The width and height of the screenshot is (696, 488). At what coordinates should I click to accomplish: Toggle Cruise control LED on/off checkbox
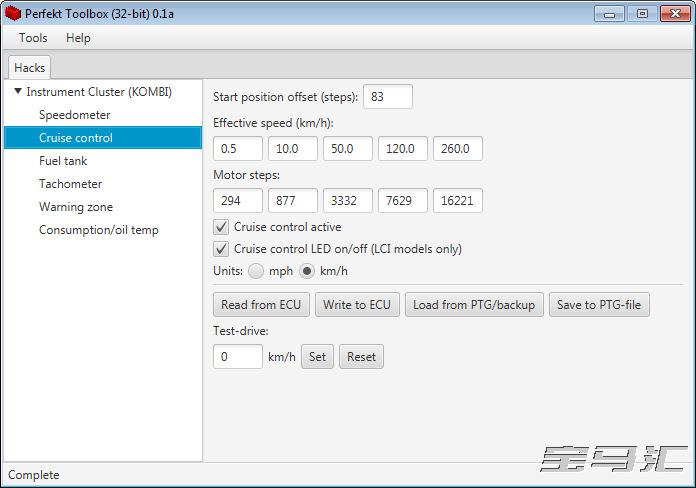click(222, 249)
